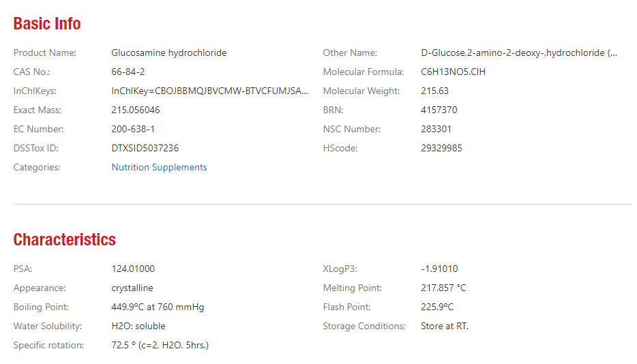Click the molecular weight value 215.63
Screen dimensions: 637x364
point(434,91)
